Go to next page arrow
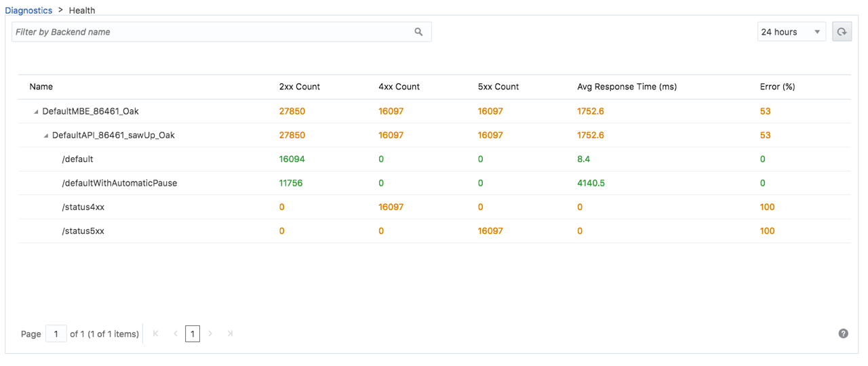The height and width of the screenshot is (366, 868). (210, 333)
